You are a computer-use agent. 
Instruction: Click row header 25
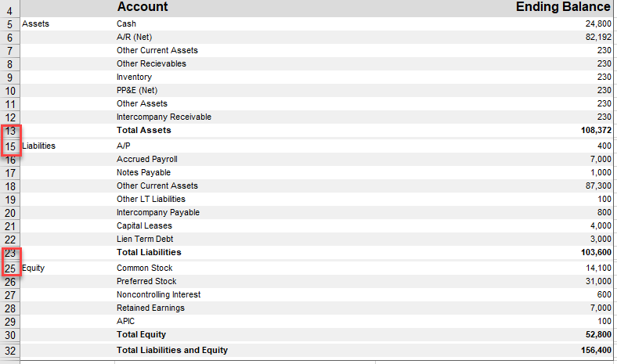(10, 268)
